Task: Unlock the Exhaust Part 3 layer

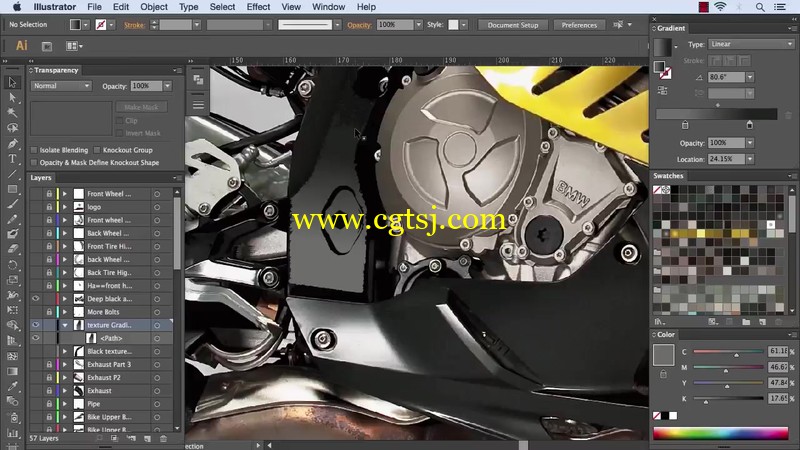Action: [49, 364]
